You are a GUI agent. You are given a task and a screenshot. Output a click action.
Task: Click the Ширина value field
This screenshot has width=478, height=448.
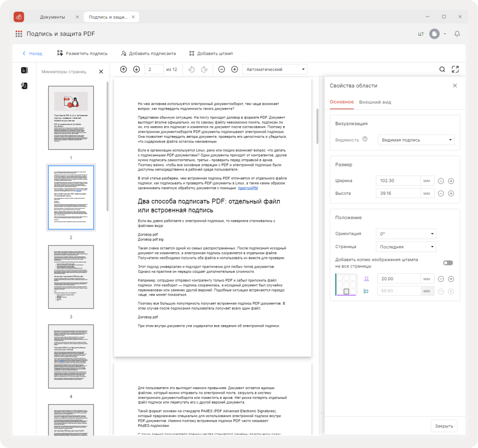click(x=398, y=181)
